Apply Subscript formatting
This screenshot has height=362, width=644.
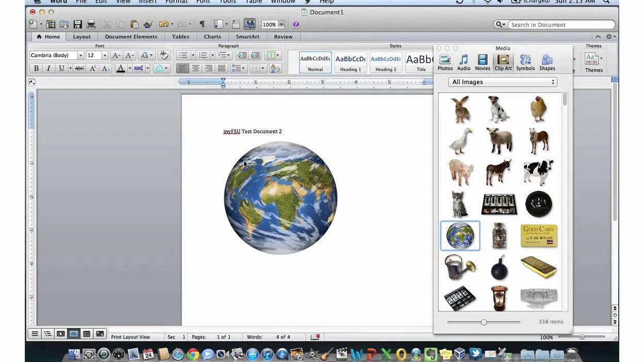tap(105, 68)
